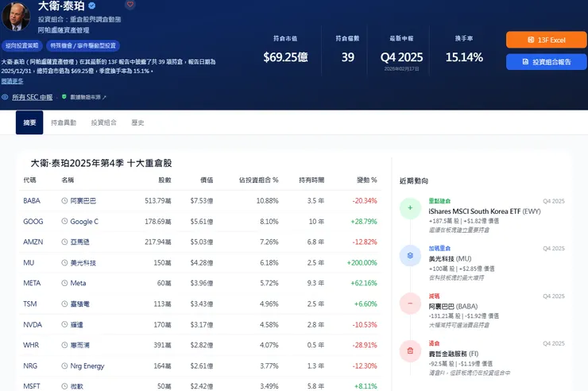Click the green shield data verification icon
The height and width of the screenshot is (391, 588).
click(x=64, y=97)
